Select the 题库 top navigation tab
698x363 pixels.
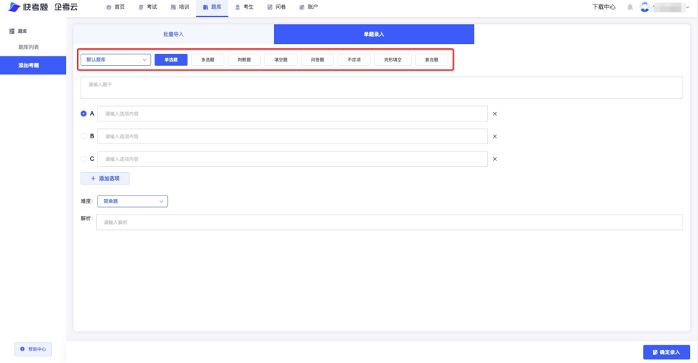point(212,7)
